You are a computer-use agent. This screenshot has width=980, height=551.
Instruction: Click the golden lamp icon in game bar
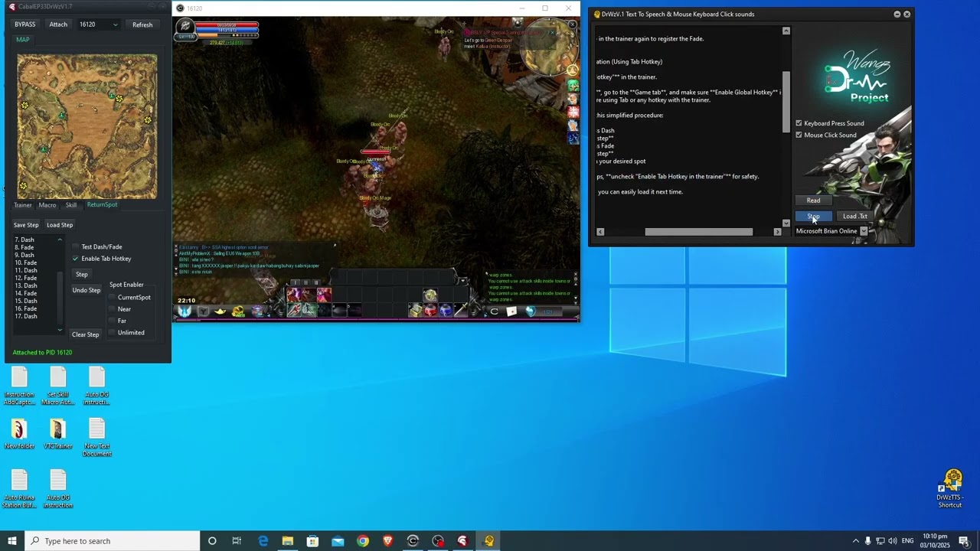click(x=220, y=311)
